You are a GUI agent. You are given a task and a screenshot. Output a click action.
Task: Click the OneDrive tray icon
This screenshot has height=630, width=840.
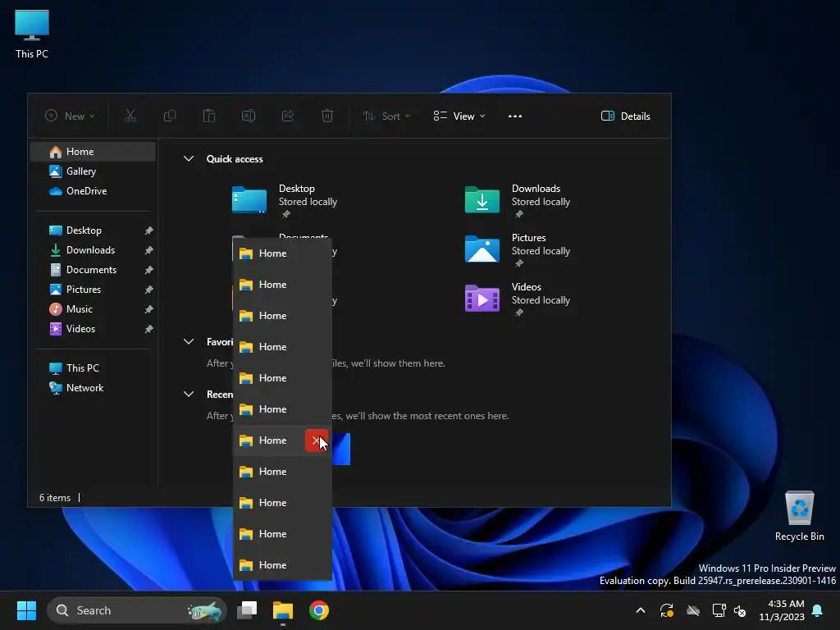(692, 610)
